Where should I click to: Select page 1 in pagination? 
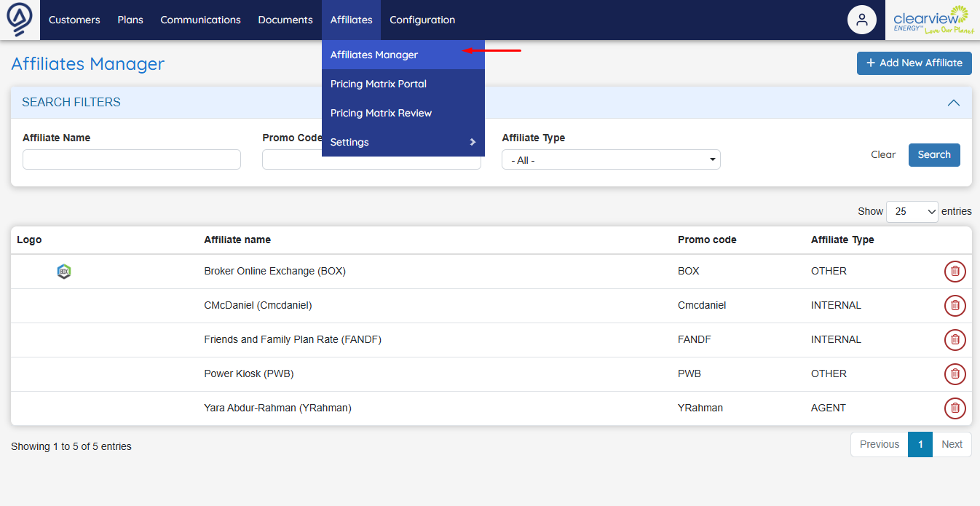pos(920,444)
